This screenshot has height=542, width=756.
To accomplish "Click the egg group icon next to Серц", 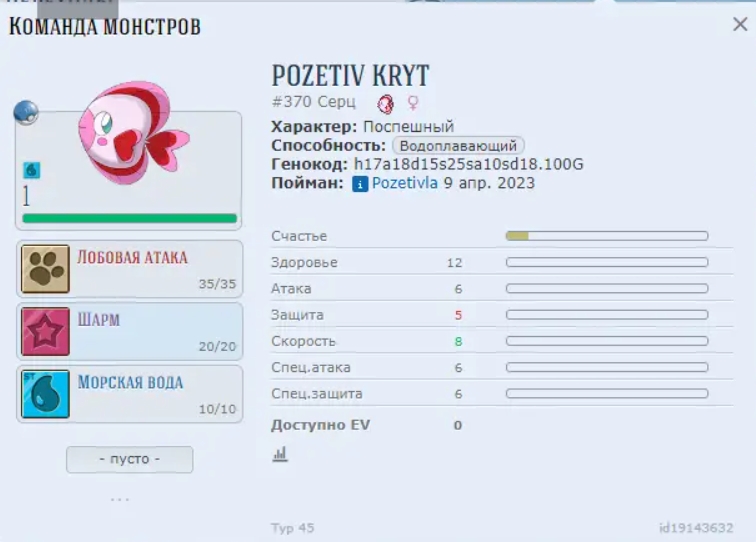I will (385, 103).
